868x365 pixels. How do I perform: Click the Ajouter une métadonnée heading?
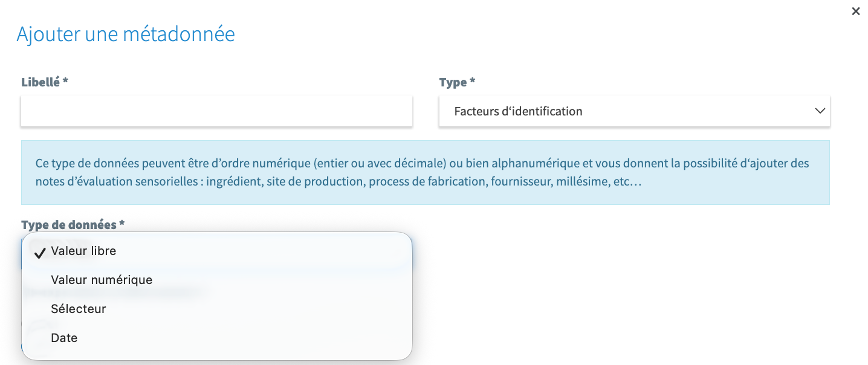[126, 34]
